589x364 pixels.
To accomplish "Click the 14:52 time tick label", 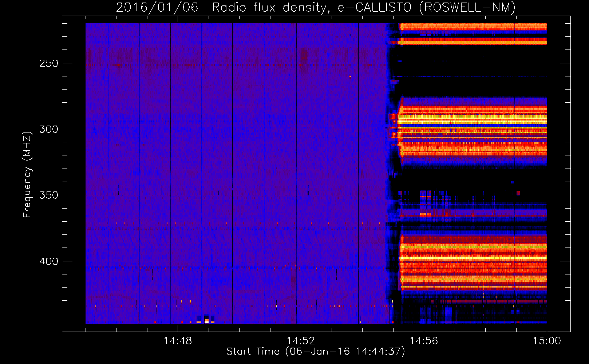I will (301, 341).
